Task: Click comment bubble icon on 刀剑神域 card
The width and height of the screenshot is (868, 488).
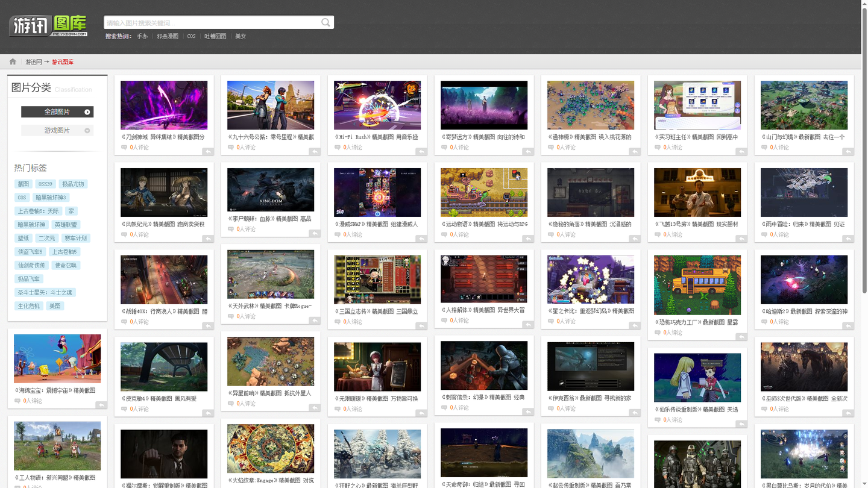Action: [124, 148]
